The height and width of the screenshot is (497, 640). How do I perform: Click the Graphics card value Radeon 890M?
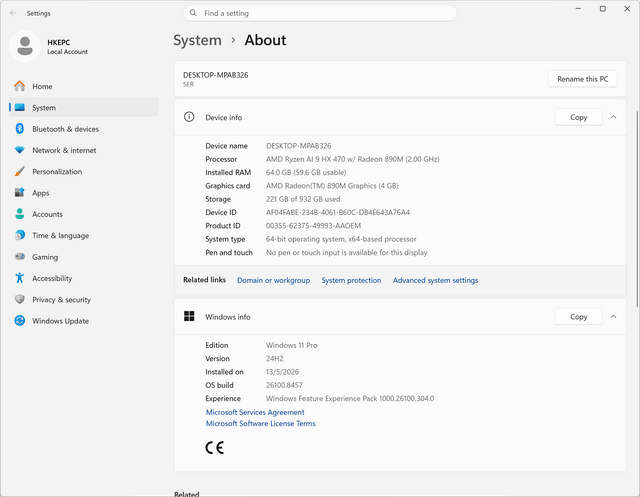pos(332,186)
